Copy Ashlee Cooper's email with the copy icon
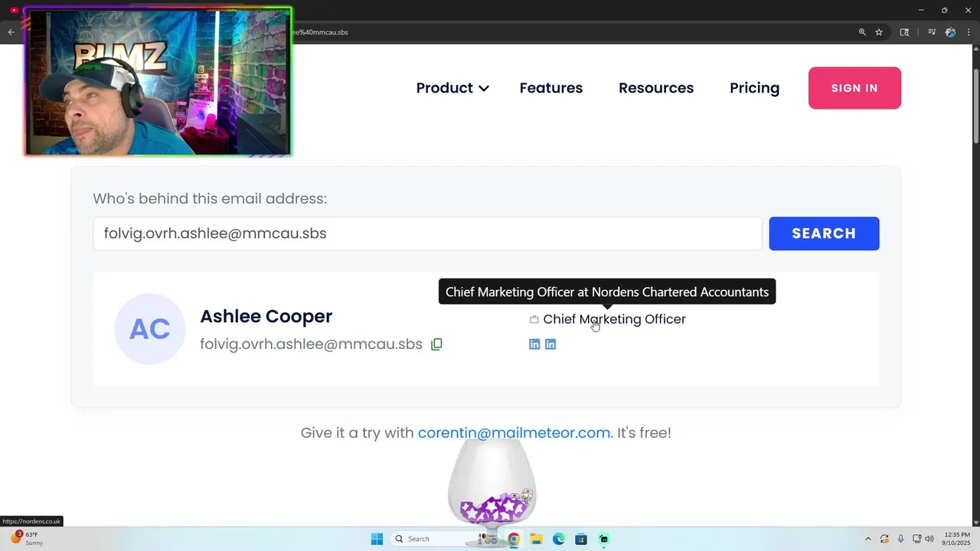Viewport: 980px width, 551px height. [436, 344]
